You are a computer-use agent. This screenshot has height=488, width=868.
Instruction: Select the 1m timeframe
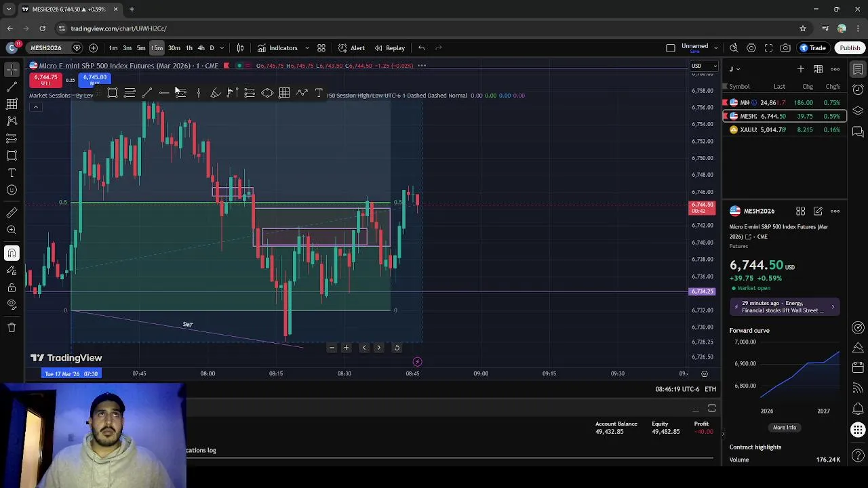[x=113, y=48]
